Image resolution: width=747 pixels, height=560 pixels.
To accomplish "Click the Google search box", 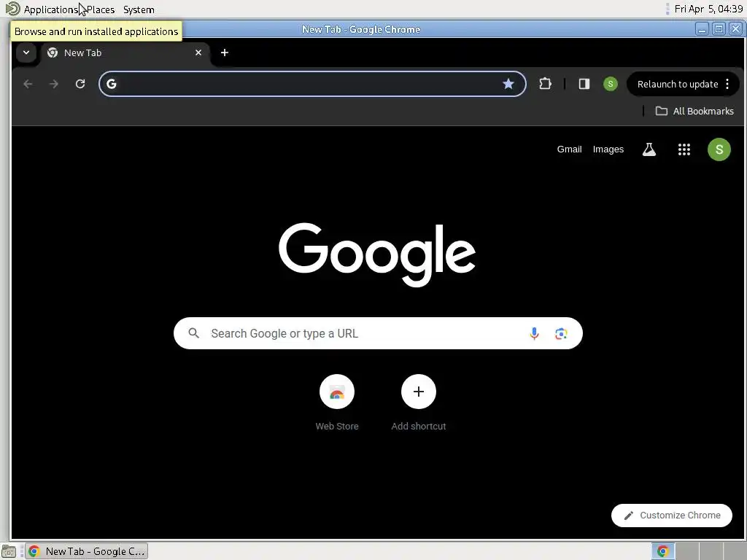I will [x=378, y=333].
